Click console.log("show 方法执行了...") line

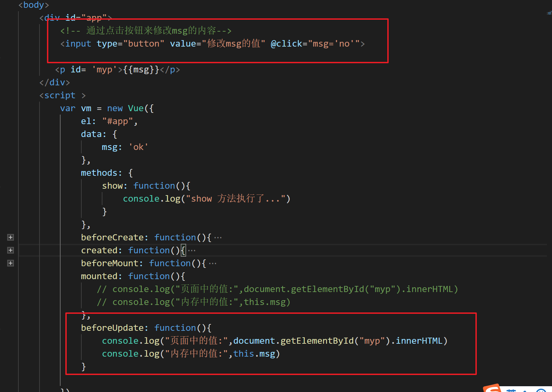pos(207,199)
